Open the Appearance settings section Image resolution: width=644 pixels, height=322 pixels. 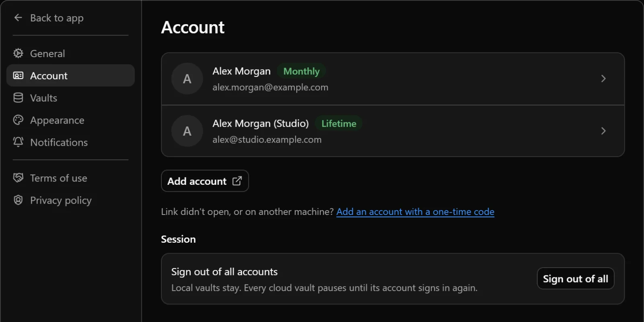coord(70,120)
